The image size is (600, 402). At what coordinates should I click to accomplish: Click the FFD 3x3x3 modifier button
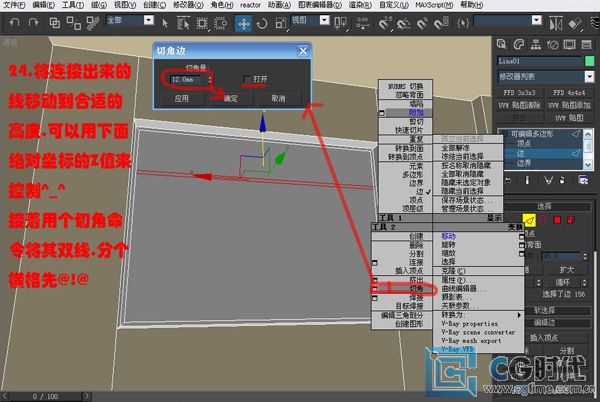[519, 93]
